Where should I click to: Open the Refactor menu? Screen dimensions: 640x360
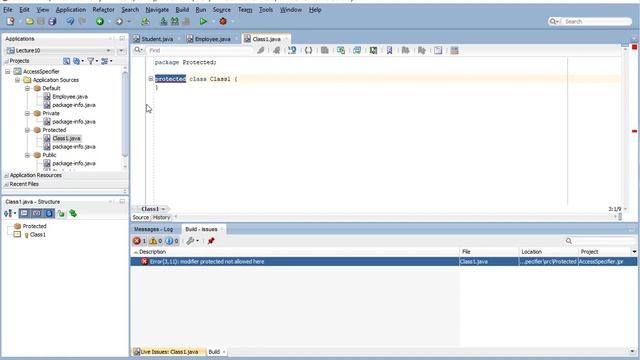tap(103, 9)
